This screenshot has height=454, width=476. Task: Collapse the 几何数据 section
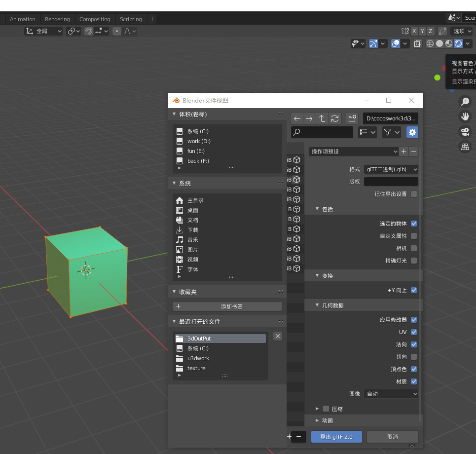point(317,305)
